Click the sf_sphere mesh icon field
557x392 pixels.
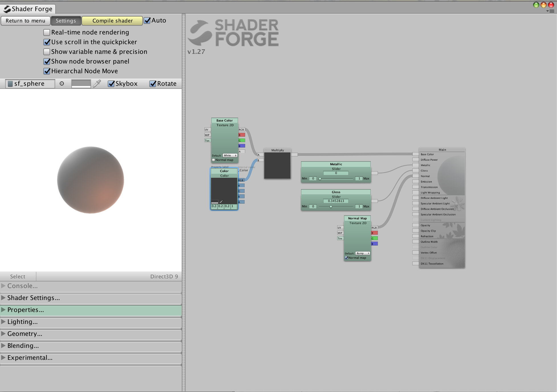coord(30,83)
